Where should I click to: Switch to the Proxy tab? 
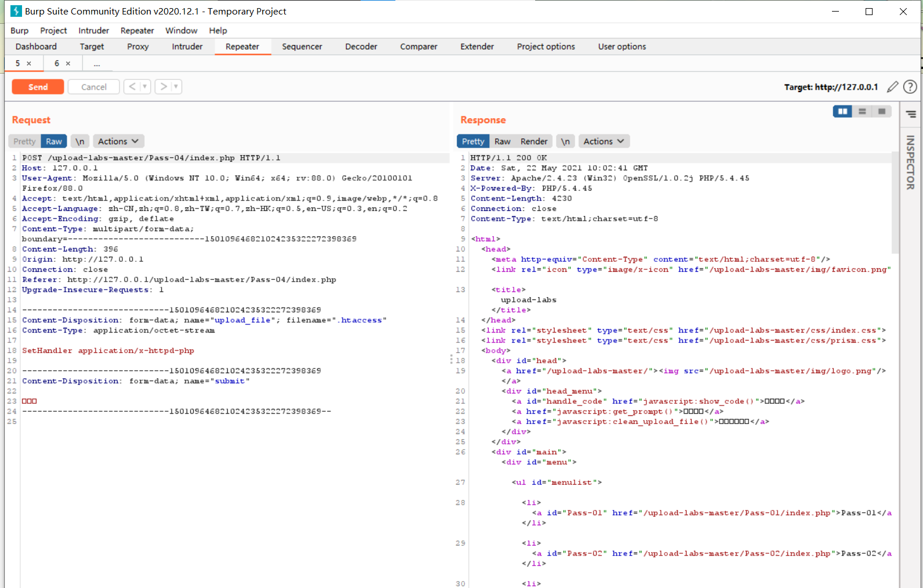pos(138,47)
